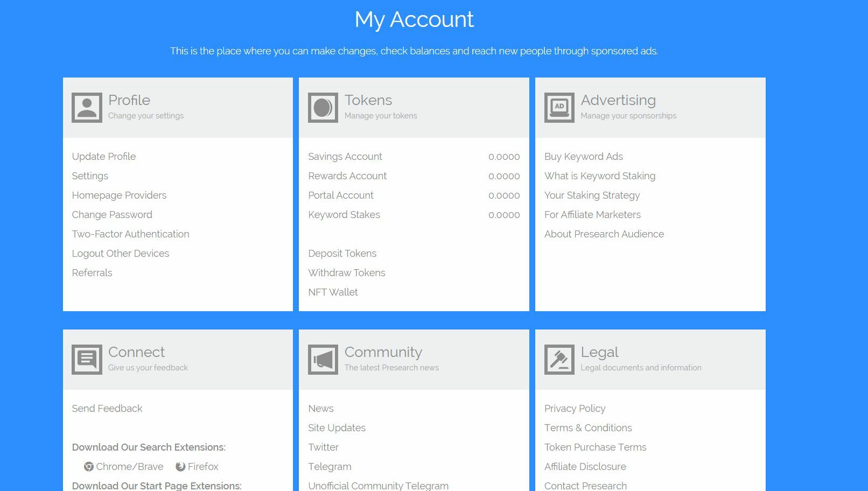Click the Connect chat bubble icon
Screen dimensions: 868x491
(87, 360)
